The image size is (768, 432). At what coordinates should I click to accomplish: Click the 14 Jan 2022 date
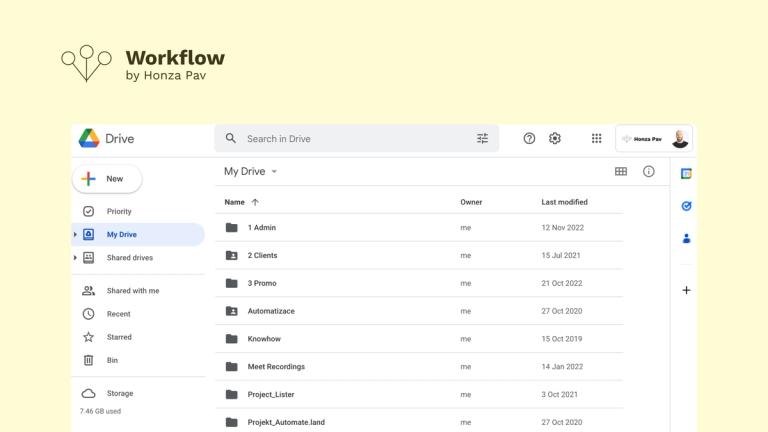562,366
